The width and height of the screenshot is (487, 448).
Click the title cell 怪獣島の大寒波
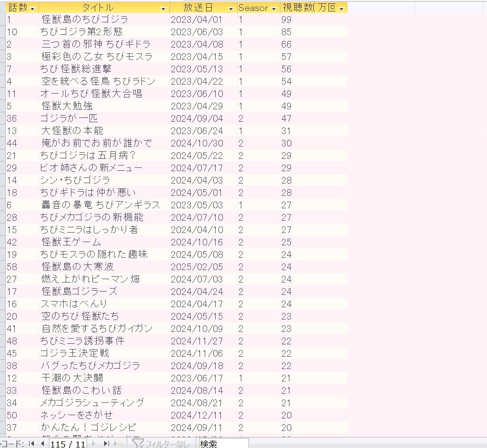(x=104, y=267)
